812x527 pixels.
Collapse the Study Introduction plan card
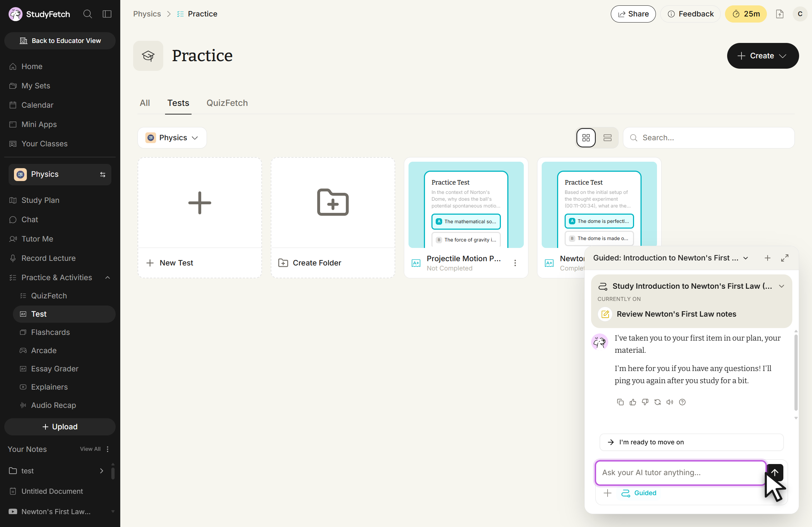point(782,286)
